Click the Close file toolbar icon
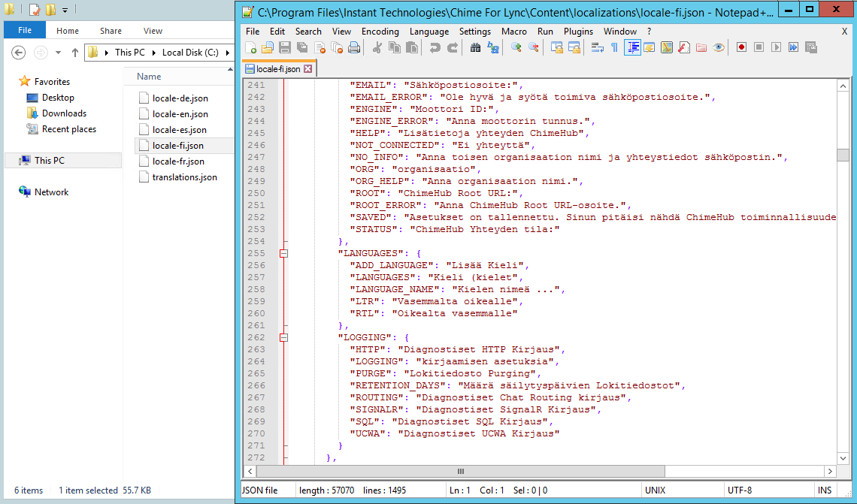857x504 pixels. (319, 48)
